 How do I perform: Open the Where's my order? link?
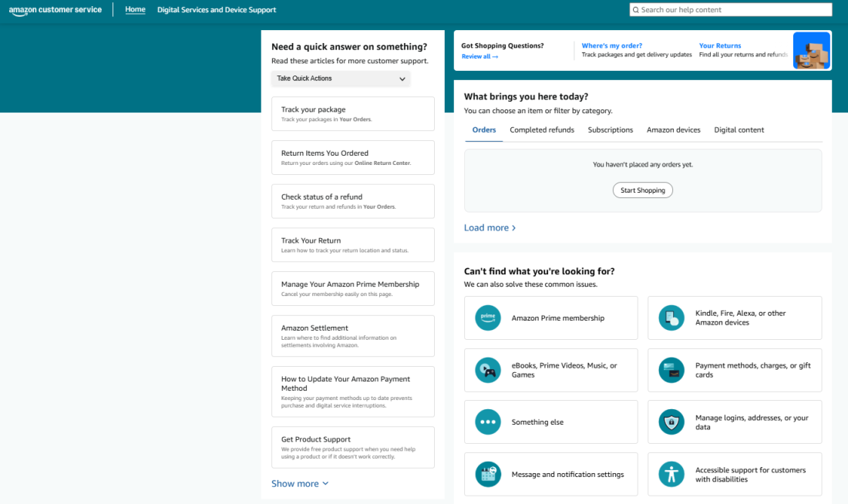(x=611, y=45)
